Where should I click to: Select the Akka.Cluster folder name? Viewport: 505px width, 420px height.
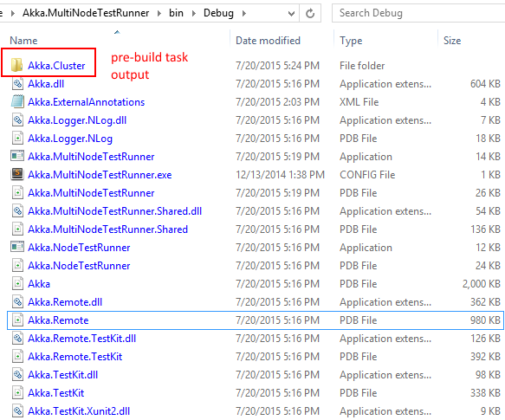click(x=56, y=66)
